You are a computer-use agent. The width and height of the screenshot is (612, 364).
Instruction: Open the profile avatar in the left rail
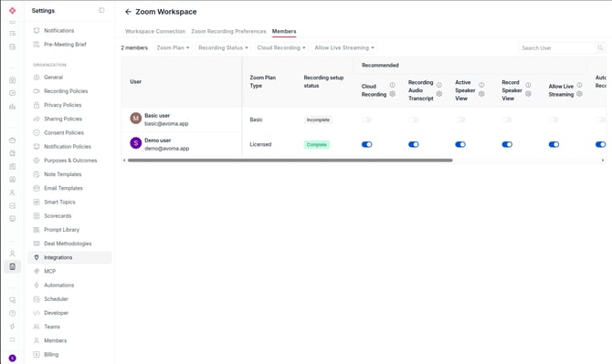(x=13, y=359)
